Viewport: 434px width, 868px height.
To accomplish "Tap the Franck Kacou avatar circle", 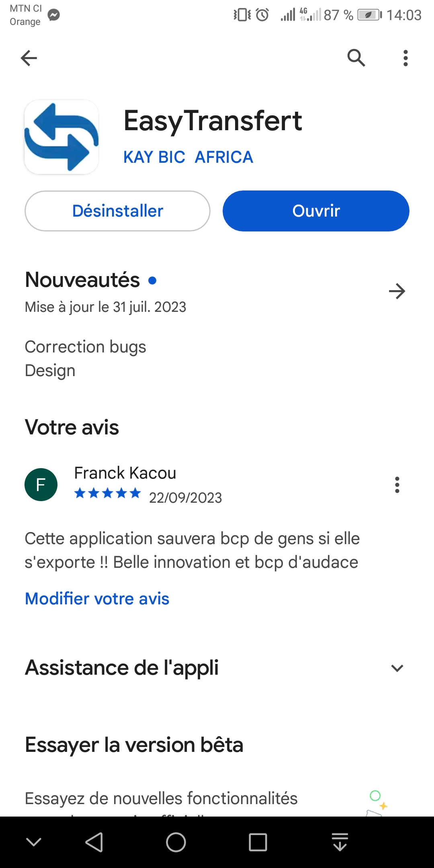I will click(x=41, y=485).
